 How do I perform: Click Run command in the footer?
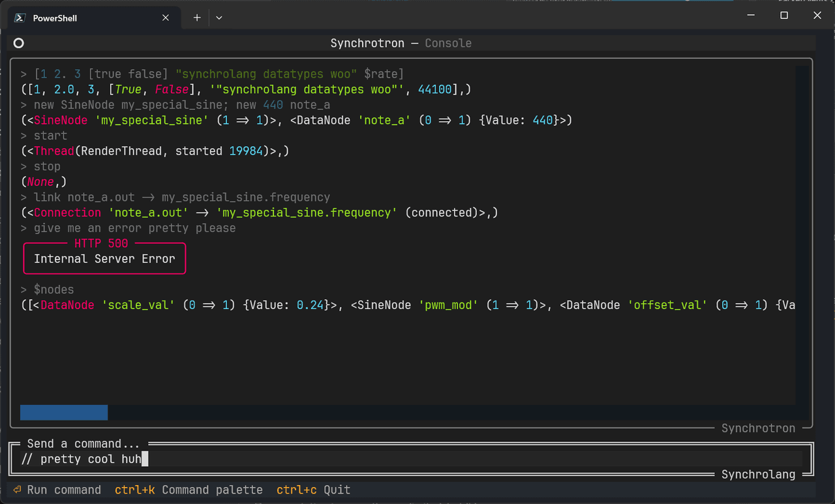point(63,490)
